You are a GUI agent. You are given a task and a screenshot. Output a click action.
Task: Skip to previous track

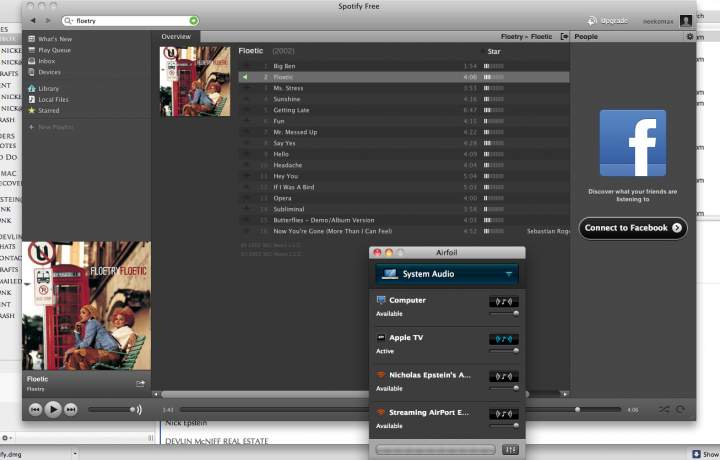click(x=35, y=410)
